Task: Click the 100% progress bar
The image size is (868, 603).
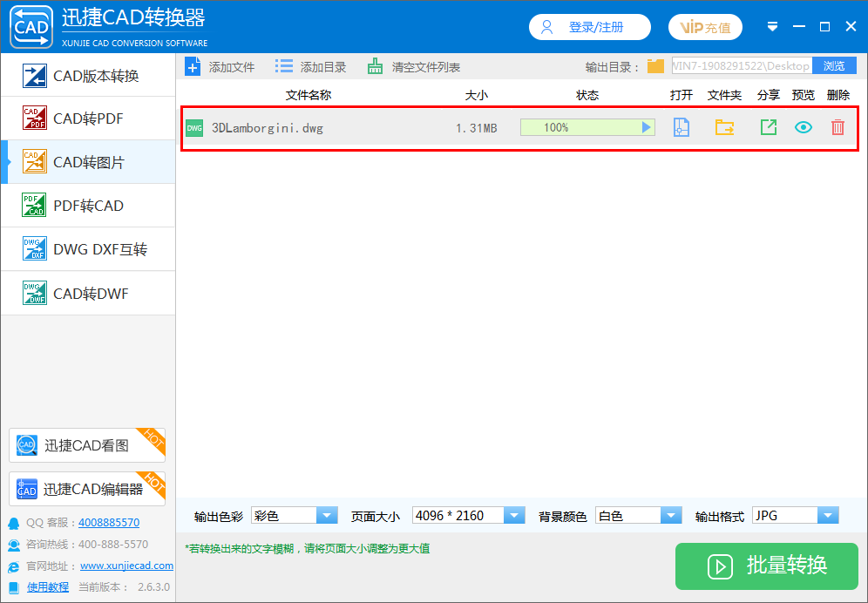Action: 587,127
